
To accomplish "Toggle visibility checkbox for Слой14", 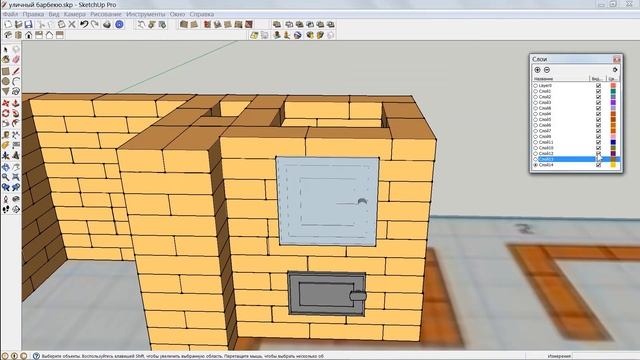I will click(598, 165).
